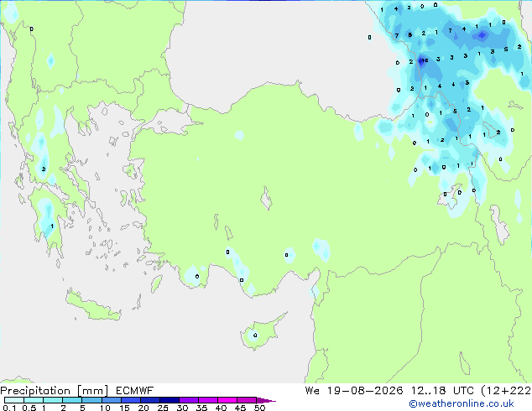Click the 25–30 mm dark blue legend swatch

(x=169, y=400)
